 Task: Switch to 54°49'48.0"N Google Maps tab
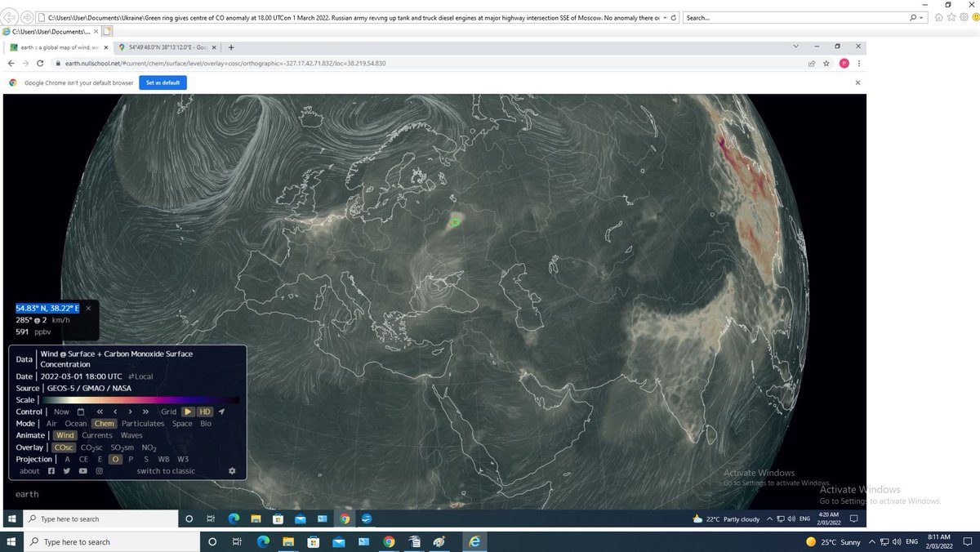point(167,47)
